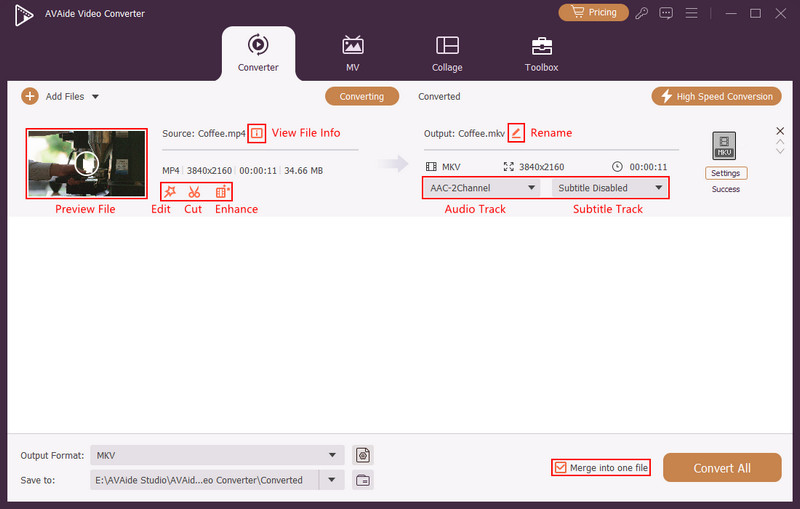Image resolution: width=800 pixels, height=509 pixels.
Task: Click the MKV output format settings icon
Action: [x=724, y=146]
